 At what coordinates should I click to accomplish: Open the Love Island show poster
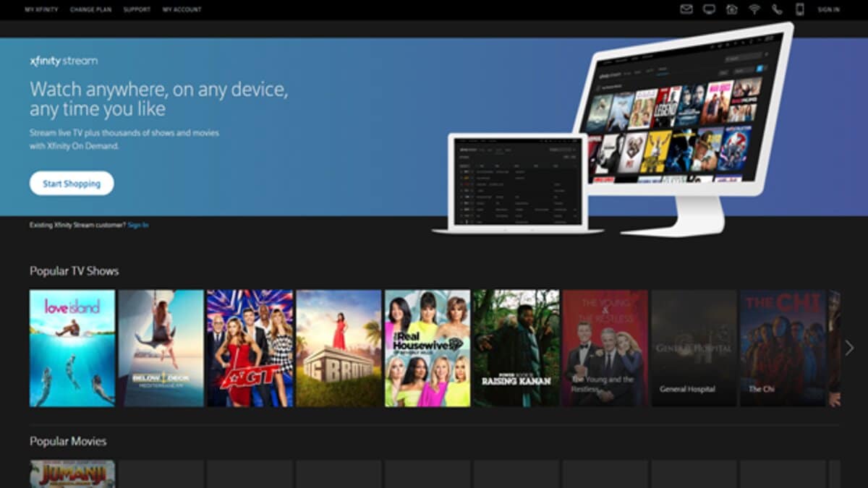[72, 348]
